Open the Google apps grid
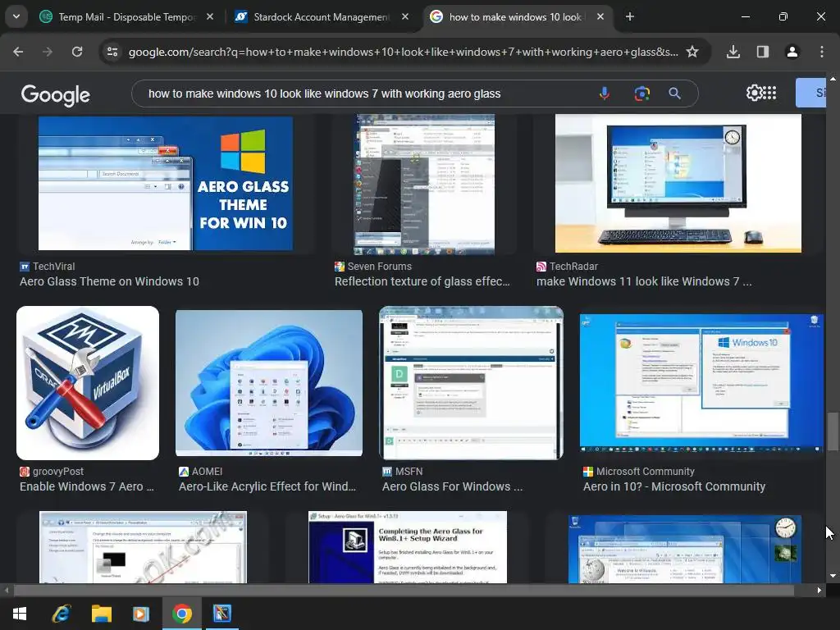 coord(769,93)
